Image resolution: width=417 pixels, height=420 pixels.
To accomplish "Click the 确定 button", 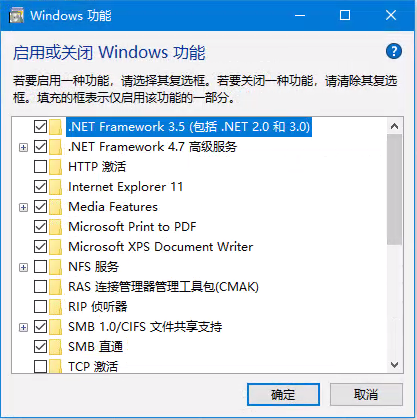I will [283, 395].
